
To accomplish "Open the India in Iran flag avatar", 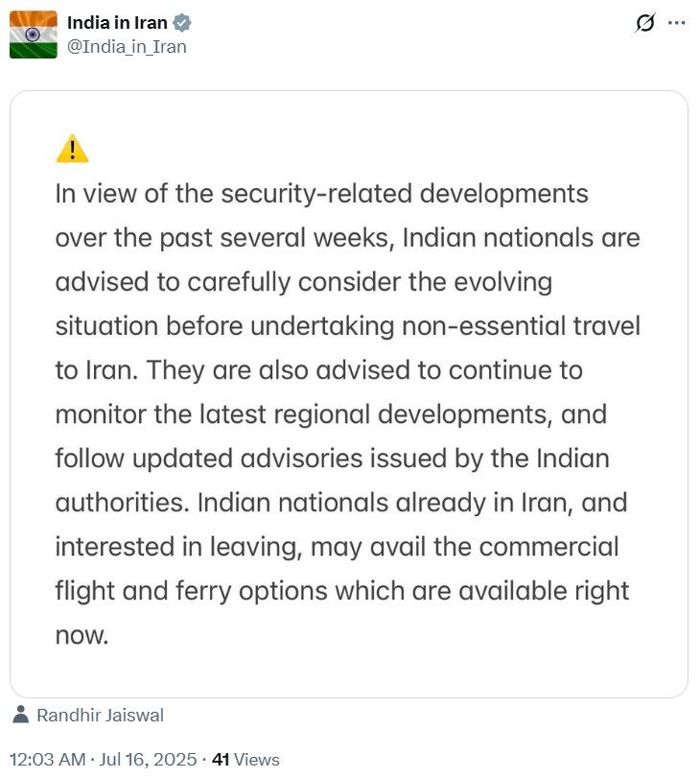I will pyautogui.click(x=34, y=35).
